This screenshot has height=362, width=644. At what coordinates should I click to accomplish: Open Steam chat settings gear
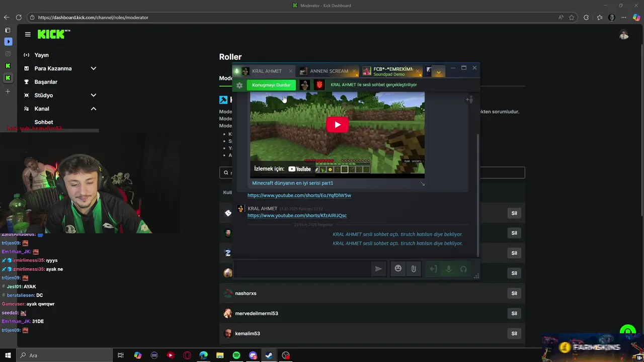tap(239, 85)
